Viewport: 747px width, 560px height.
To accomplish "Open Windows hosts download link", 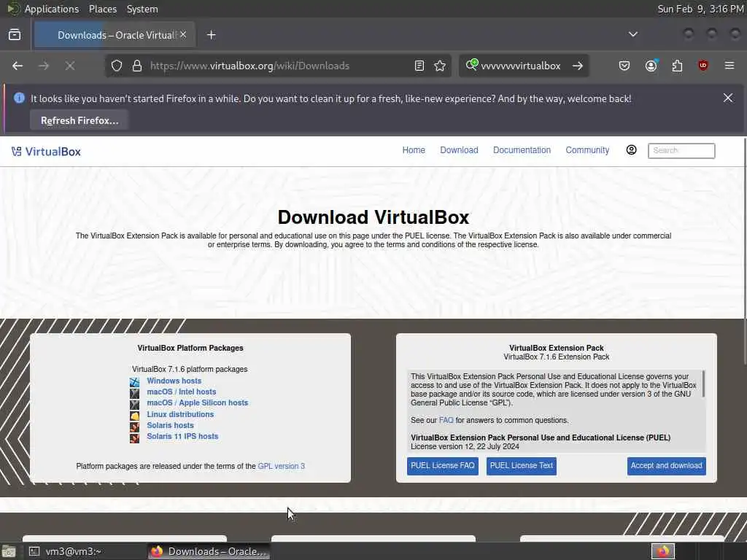I will tap(174, 381).
